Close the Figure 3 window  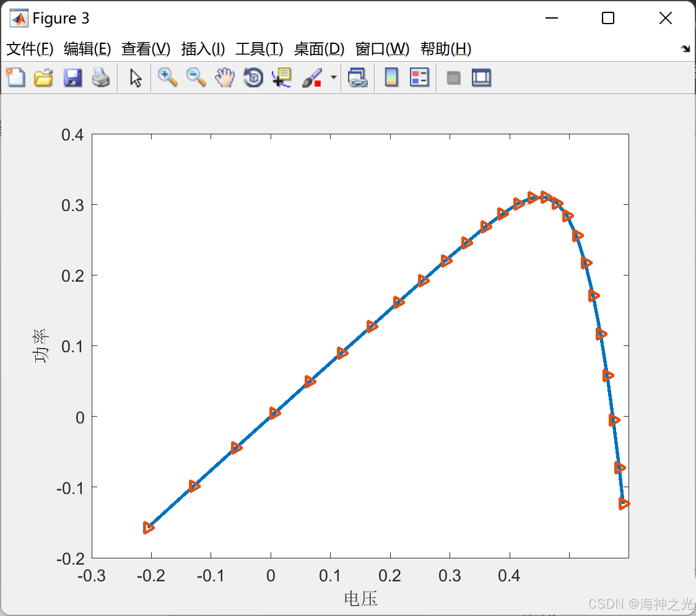[666, 18]
